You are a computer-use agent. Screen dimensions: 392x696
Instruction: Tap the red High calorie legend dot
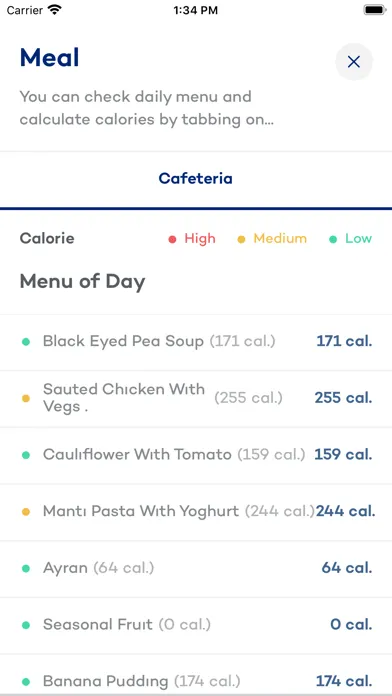tap(172, 240)
